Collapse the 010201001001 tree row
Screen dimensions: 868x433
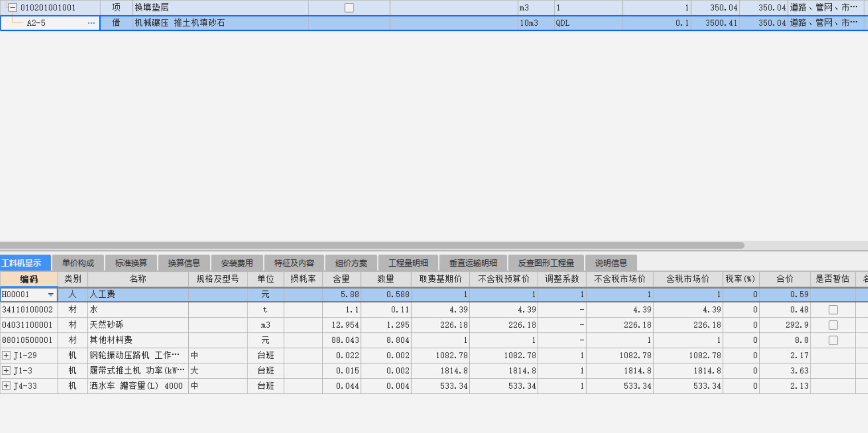(13, 8)
